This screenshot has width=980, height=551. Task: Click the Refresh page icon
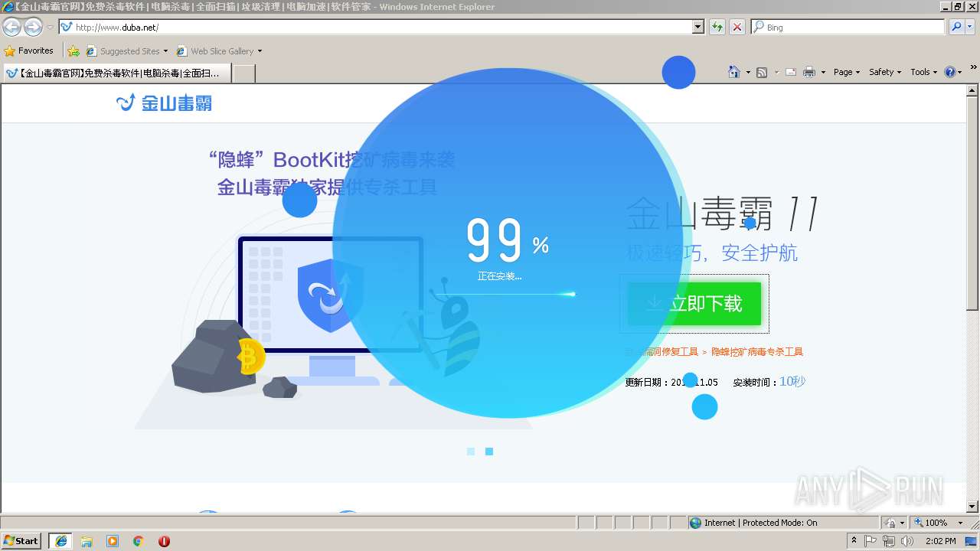click(717, 27)
